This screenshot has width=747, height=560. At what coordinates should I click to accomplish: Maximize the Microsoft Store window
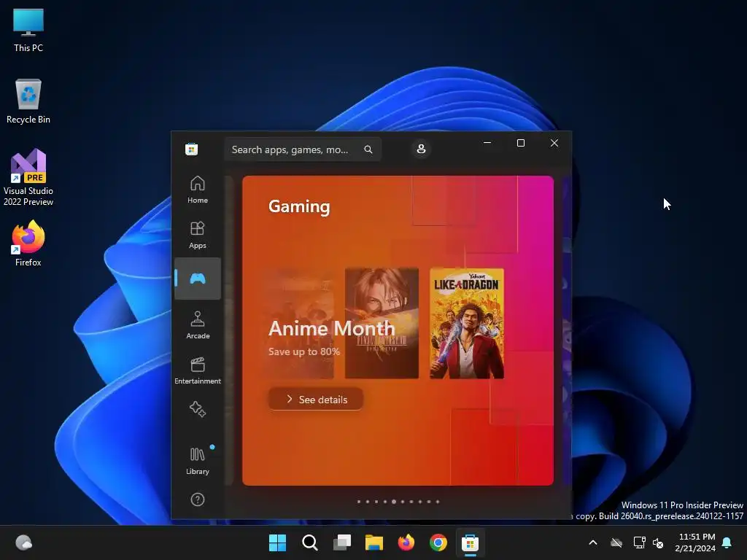[521, 143]
